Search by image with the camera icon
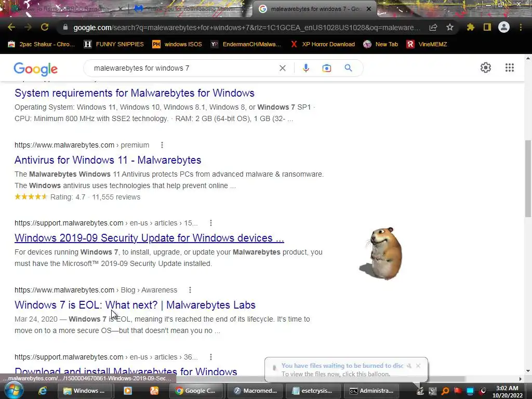 pos(326,68)
